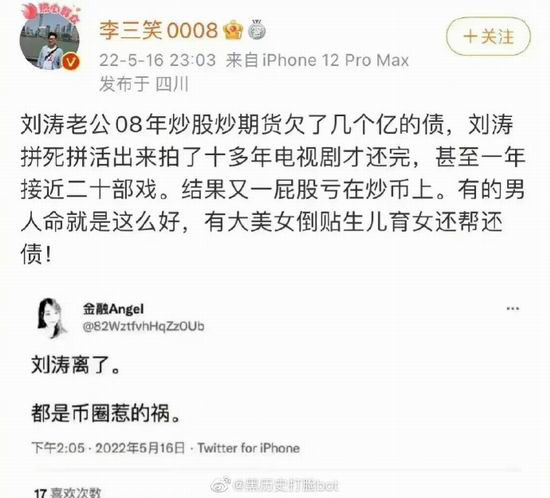
Task: Click the 22-5-16 23:03 post timestamp
Action: click(157, 60)
